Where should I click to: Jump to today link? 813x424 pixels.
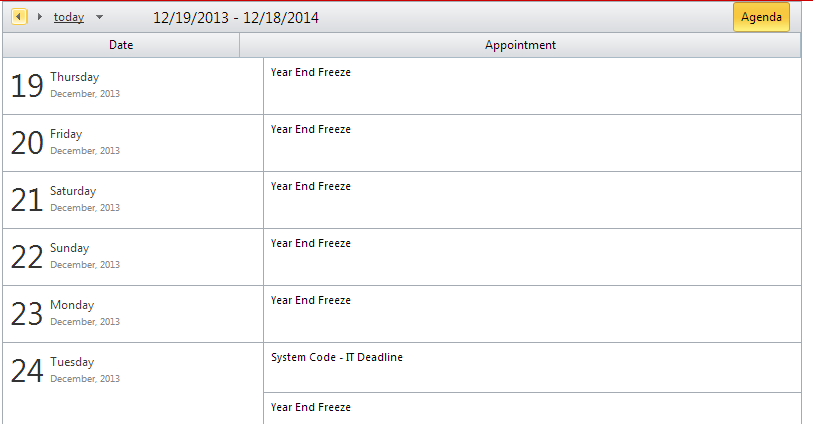click(69, 17)
